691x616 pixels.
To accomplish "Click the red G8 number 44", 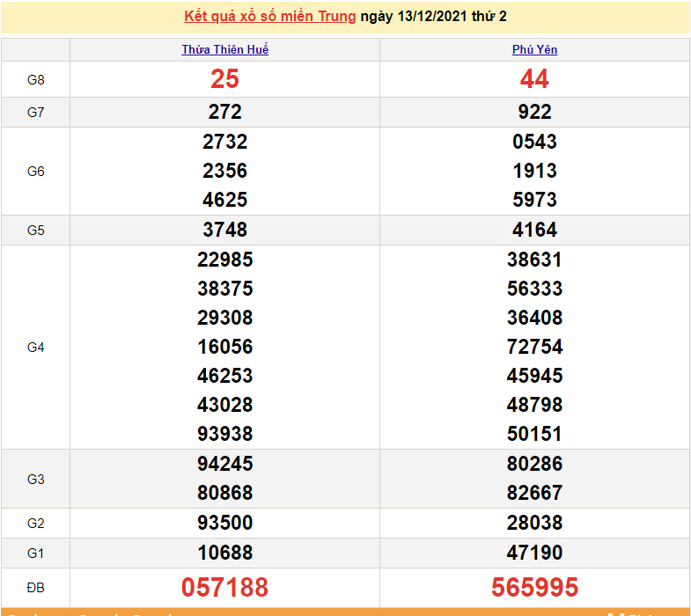I will click(534, 79).
